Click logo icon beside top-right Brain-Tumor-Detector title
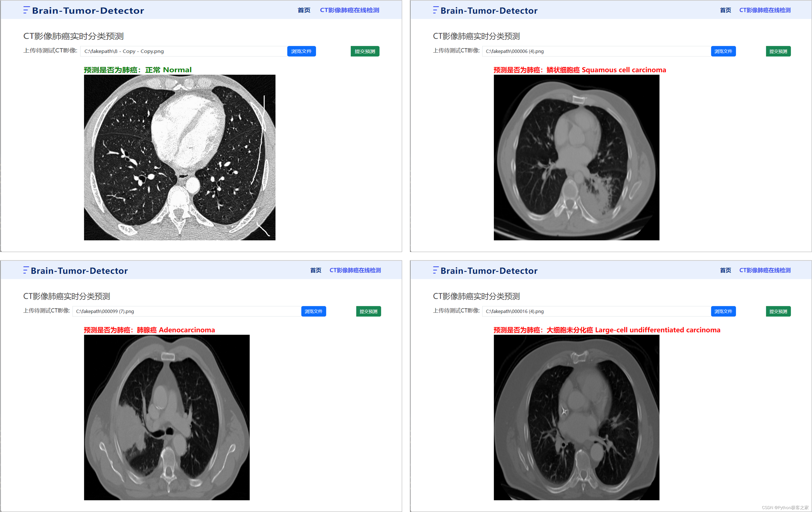The width and height of the screenshot is (812, 512). [435, 10]
